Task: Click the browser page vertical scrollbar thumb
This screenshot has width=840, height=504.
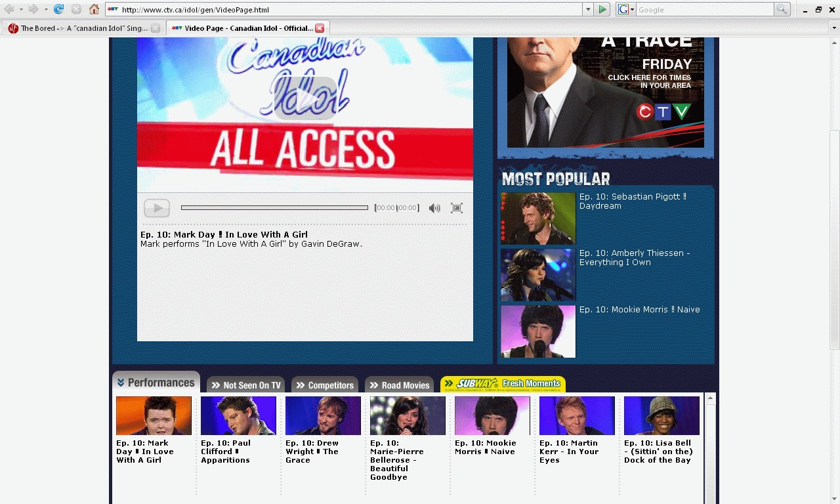Action: 834,240
